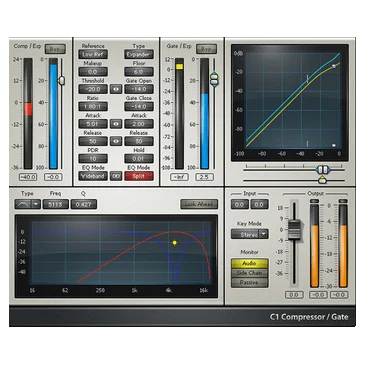365x365 pixels.
Task: Click the left output meter clip indicator
Action: tap(314, 201)
